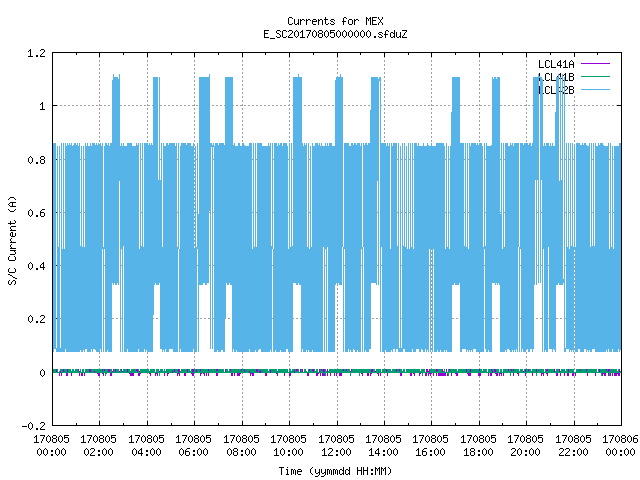
Task: Click the light blue legend line sample
Action: pos(595,89)
